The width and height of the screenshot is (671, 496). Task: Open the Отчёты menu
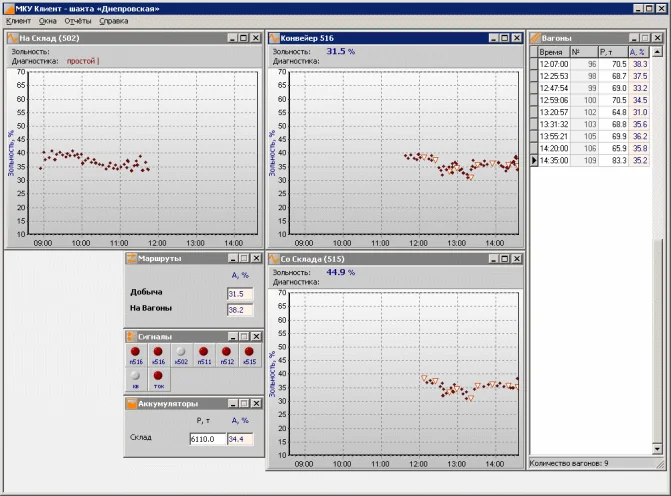[78, 20]
